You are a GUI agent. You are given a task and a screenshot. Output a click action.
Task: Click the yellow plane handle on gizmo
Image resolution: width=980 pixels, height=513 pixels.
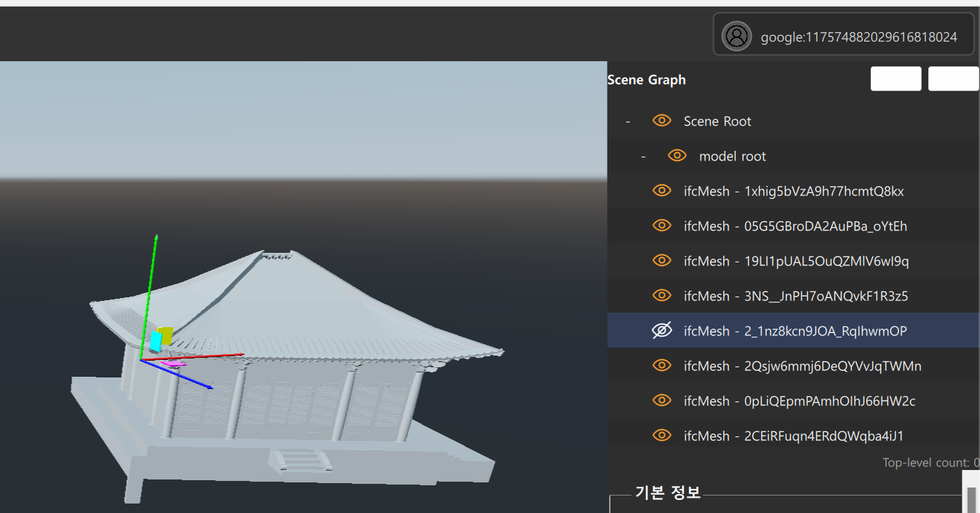166,335
